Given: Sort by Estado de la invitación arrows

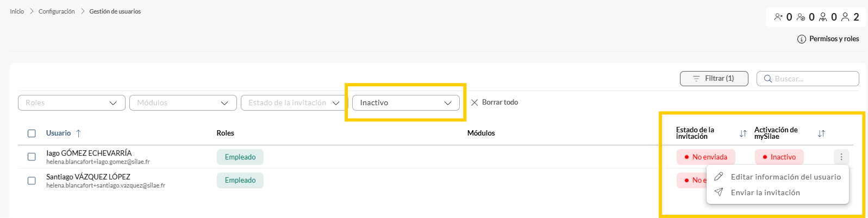Looking at the screenshot, I should [x=743, y=133].
